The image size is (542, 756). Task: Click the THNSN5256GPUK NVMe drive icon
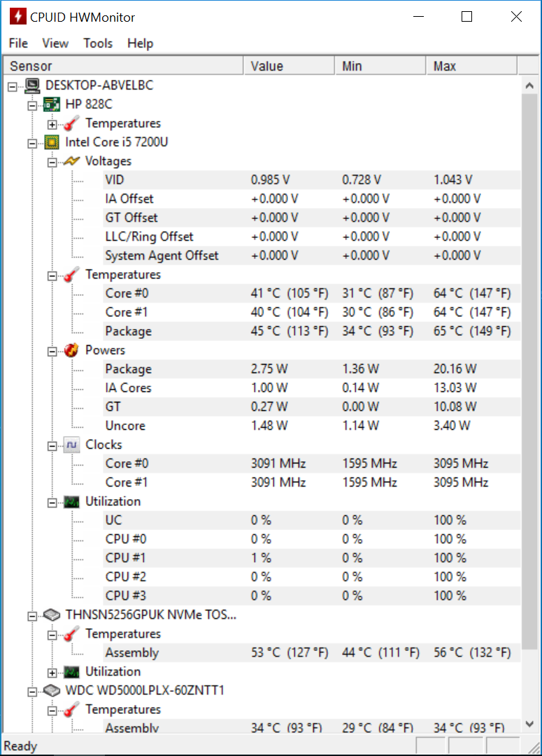pyautogui.click(x=52, y=615)
